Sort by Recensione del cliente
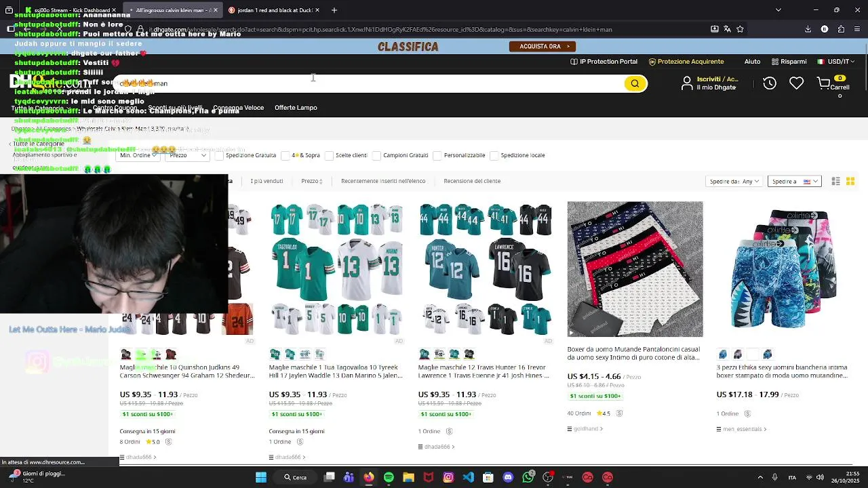This screenshot has width=868, height=488. [x=472, y=181]
